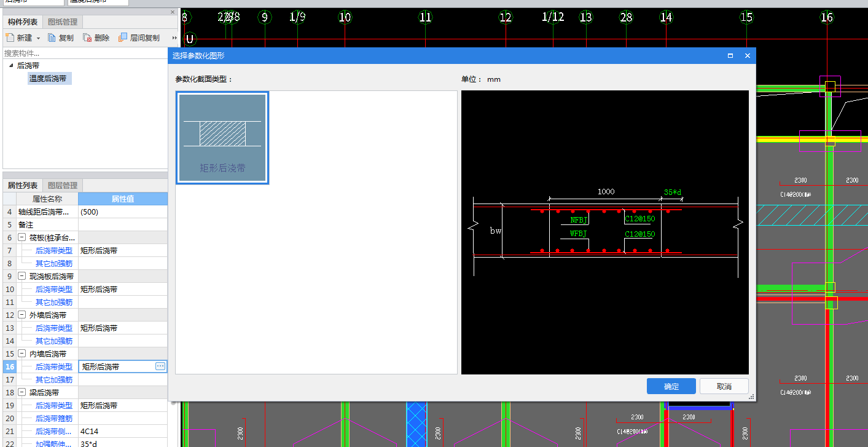
Task: Click axis bubble U in the drawing
Action: 190,39
